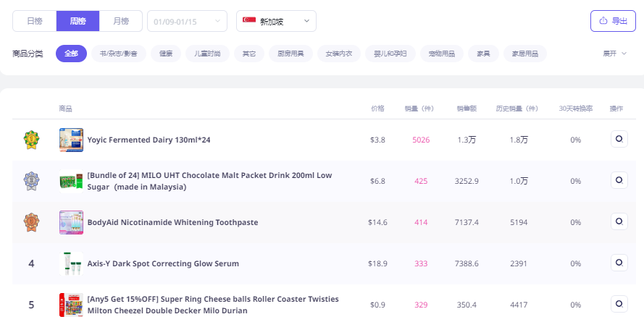
Task: Filter by 家居用品 category
Action: 525,54
